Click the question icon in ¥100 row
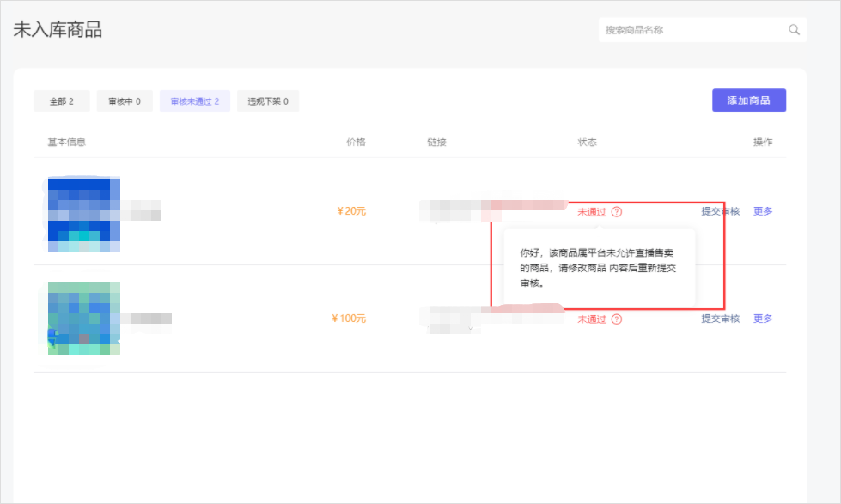This screenshot has height=504, width=841. tap(617, 319)
